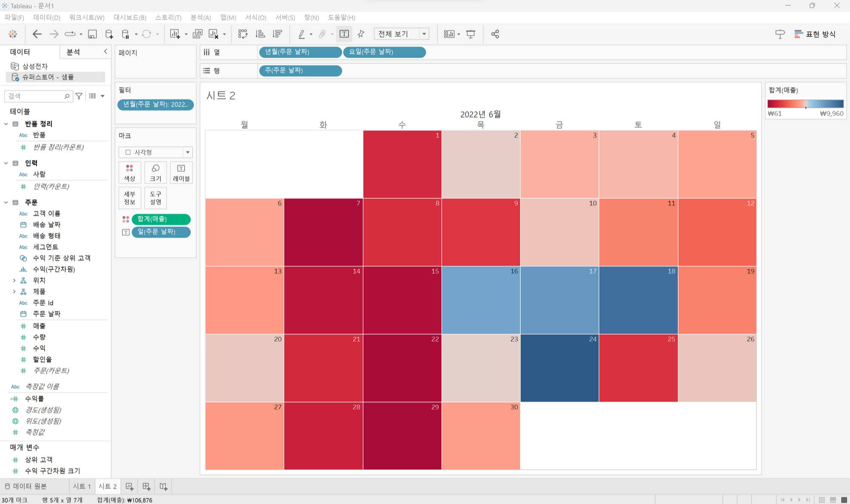This screenshot has height=504, width=850.
Task: Duplicate sheet toolbar icon
Action: (x=197, y=34)
